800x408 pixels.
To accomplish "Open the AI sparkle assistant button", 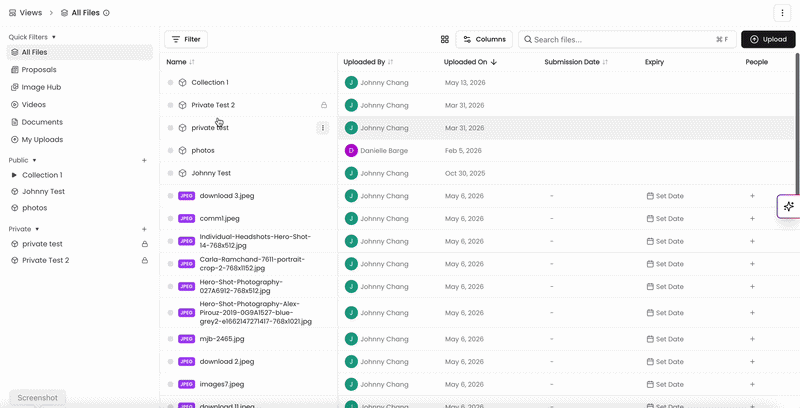I will point(788,207).
